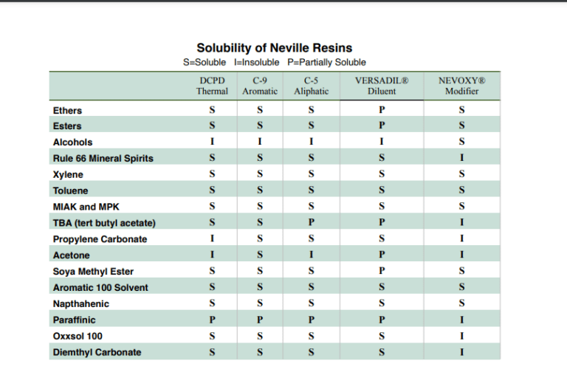This screenshot has width=567, height=392.
Task: Select the 'Xylene' row label
Action: [x=68, y=175]
